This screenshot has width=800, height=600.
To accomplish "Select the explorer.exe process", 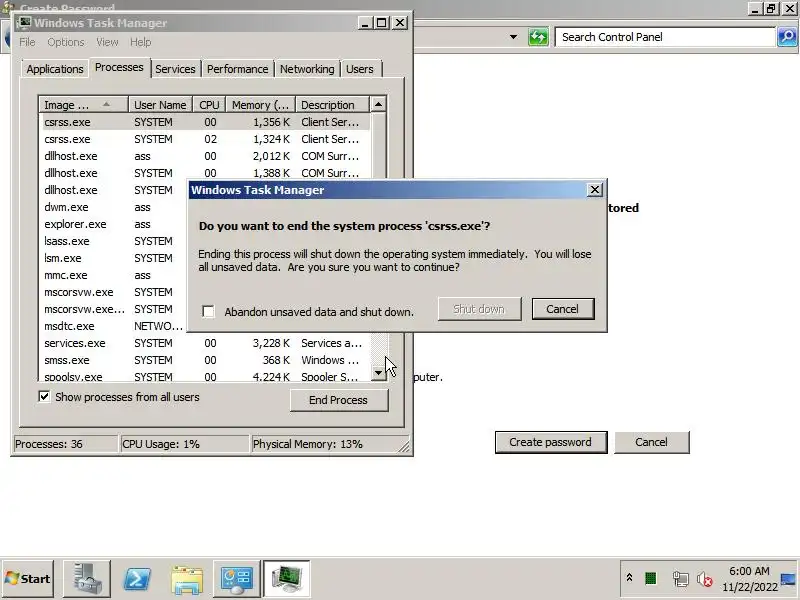I will click(114, 224).
